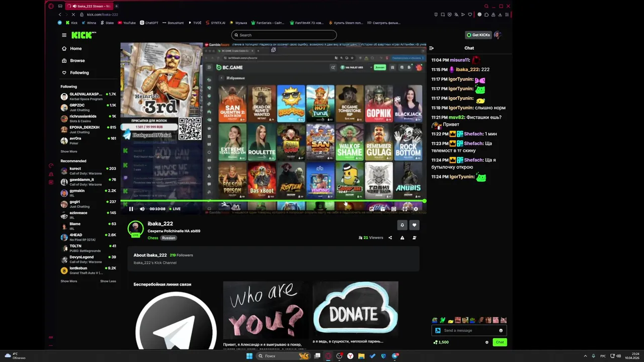Click the taskbar search box
The width and height of the screenshot is (644, 362).
(x=283, y=356)
